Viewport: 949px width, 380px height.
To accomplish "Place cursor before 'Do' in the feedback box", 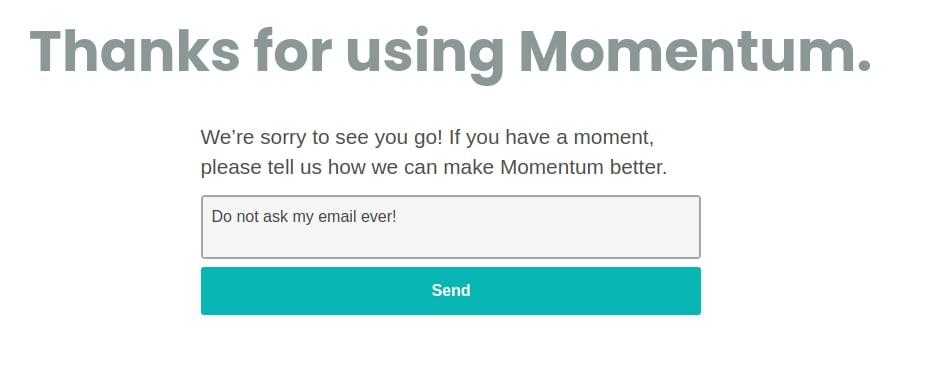I will coord(212,217).
